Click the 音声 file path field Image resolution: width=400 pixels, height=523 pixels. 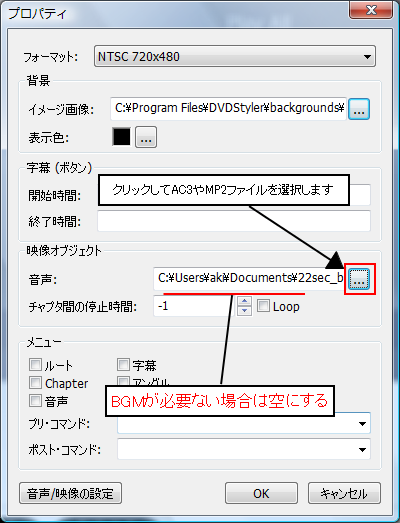click(249, 279)
